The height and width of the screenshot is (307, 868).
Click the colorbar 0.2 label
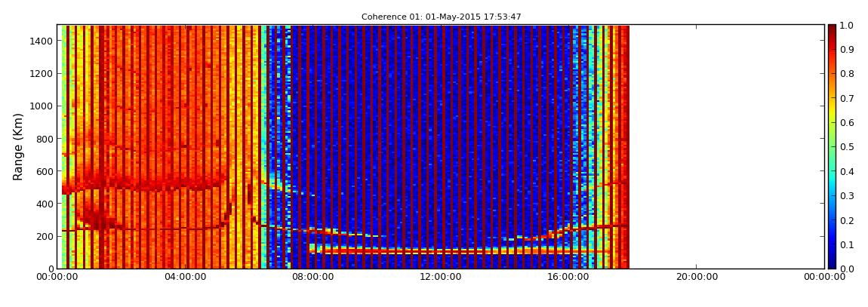click(847, 220)
